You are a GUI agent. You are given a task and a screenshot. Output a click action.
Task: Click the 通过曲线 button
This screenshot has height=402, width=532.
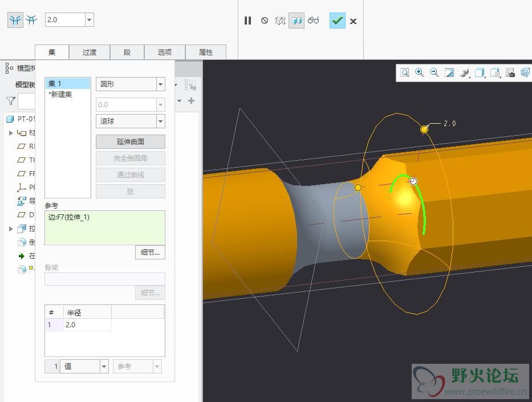coord(131,174)
